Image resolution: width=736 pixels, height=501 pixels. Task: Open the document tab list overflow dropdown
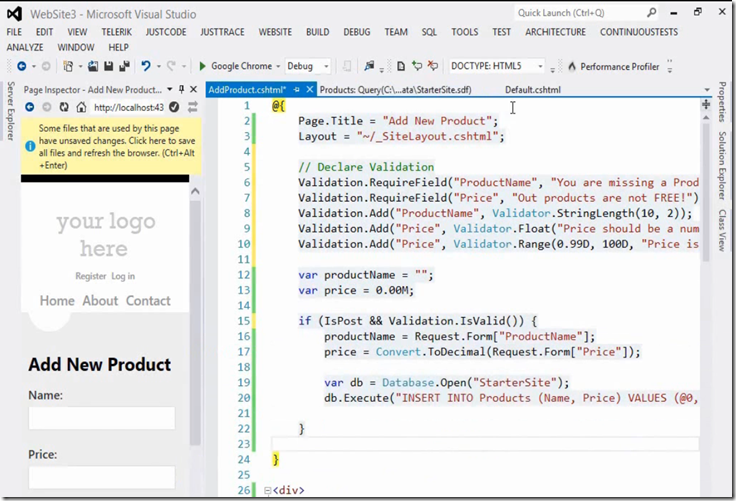click(707, 90)
